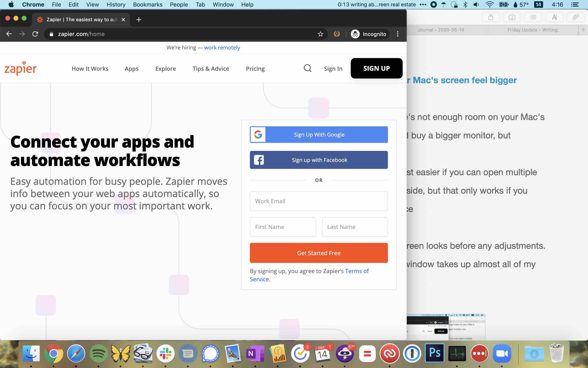Screen dimensions: 588x368
Task: Click the Chrome back arrow
Action: point(9,34)
